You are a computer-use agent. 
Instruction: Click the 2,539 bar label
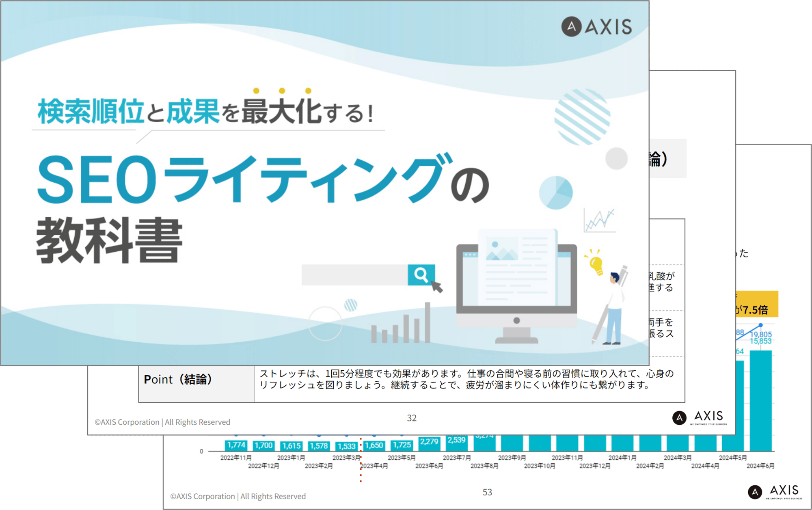pyautogui.click(x=456, y=440)
